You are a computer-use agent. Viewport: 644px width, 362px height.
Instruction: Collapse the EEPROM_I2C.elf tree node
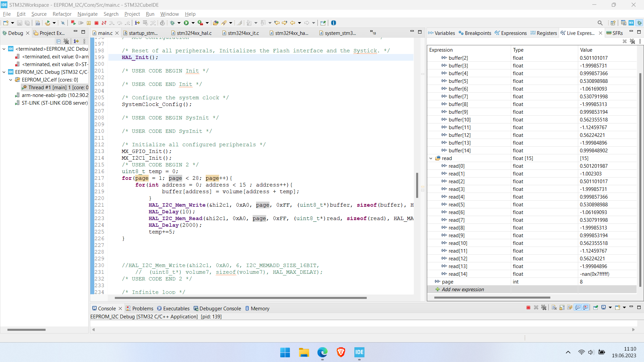[11, 80]
